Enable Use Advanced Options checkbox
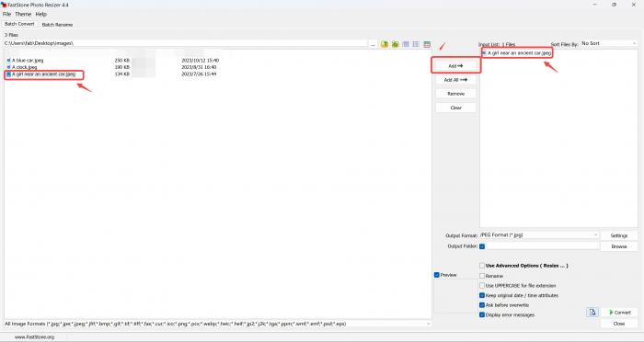The image size is (644, 342). pyautogui.click(x=482, y=266)
